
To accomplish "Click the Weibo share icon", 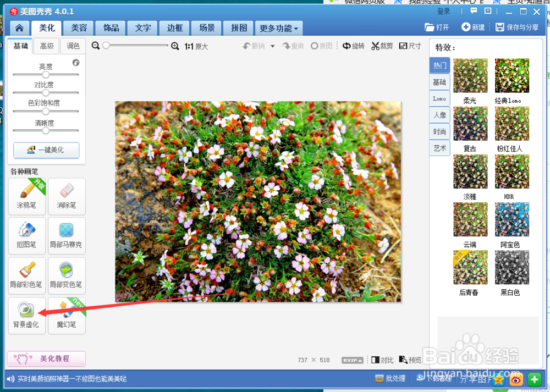I will pos(516,379).
